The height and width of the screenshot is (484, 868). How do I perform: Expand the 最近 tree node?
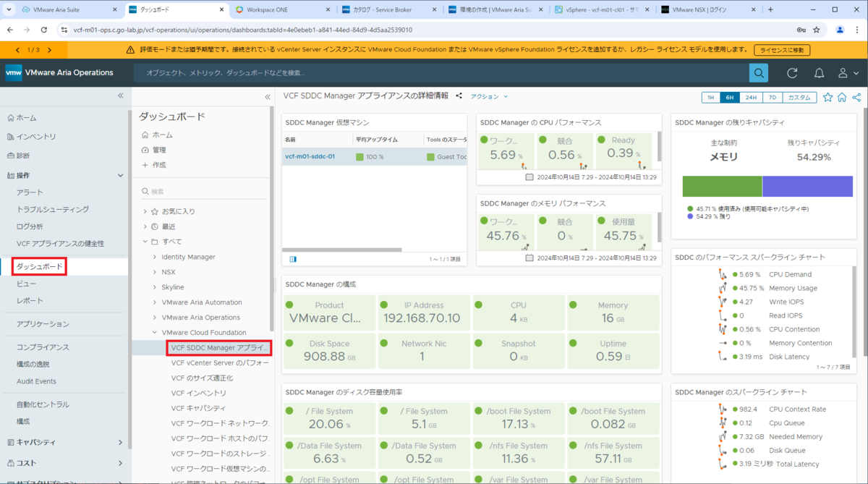point(145,226)
